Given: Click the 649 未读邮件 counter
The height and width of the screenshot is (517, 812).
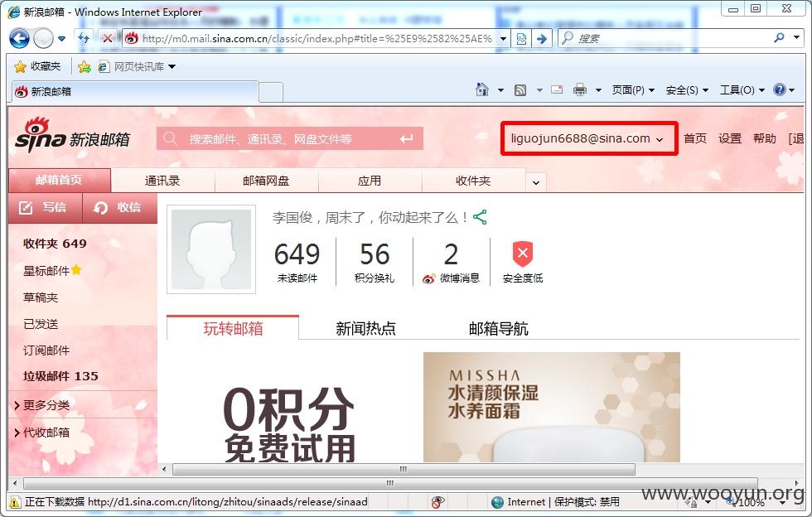Looking at the screenshot, I should (297, 262).
